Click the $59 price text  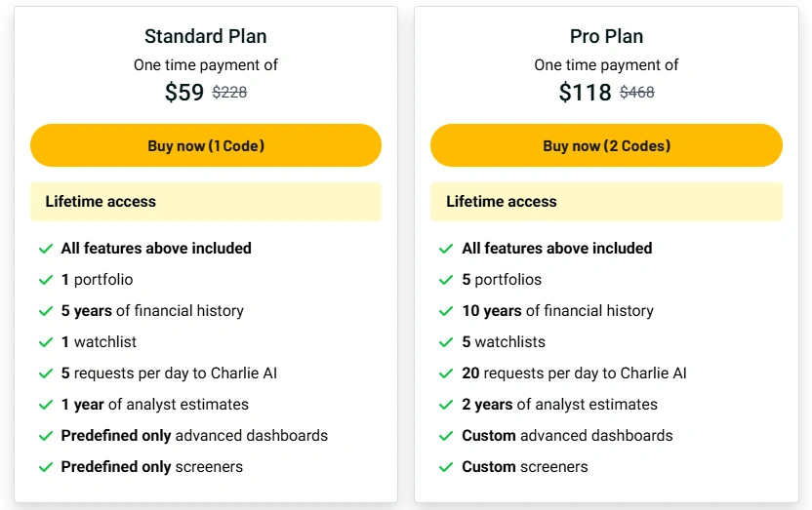point(184,92)
